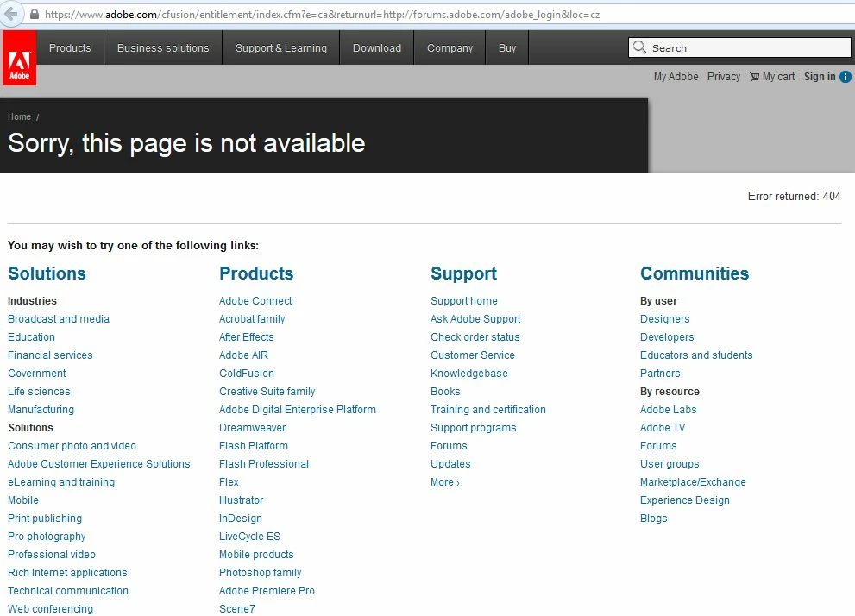The height and width of the screenshot is (616, 855).
Task: Open the Government link
Action: pyautogui.click(x=36, y=374)
